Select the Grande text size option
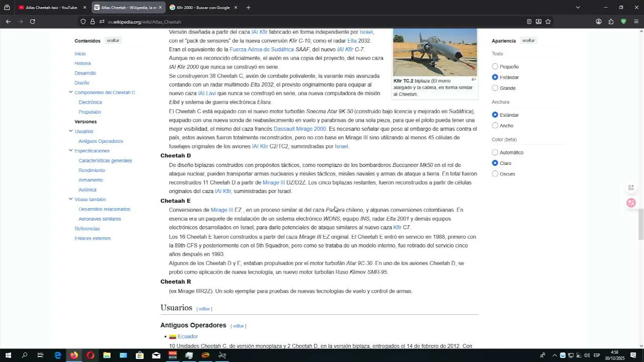 point(495,88)
